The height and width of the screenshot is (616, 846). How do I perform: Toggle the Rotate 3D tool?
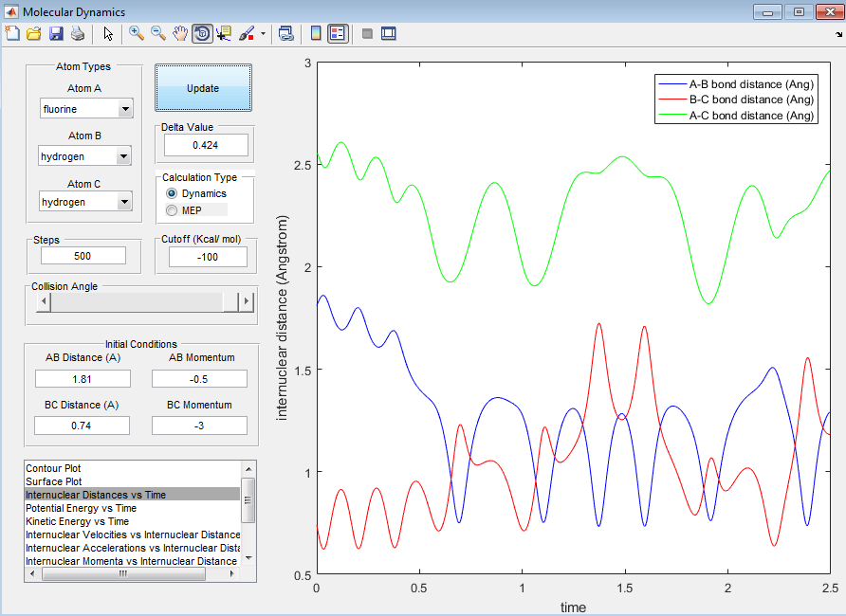[202, 33]
